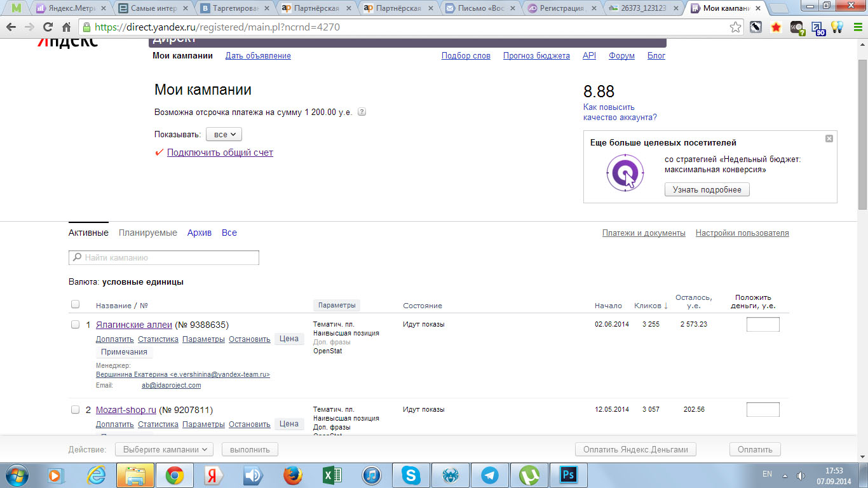Image resolution: width=868 pixels, height=488 pixels.
Task: Reload the page with the refresh icon
Action: click(48, 27)
